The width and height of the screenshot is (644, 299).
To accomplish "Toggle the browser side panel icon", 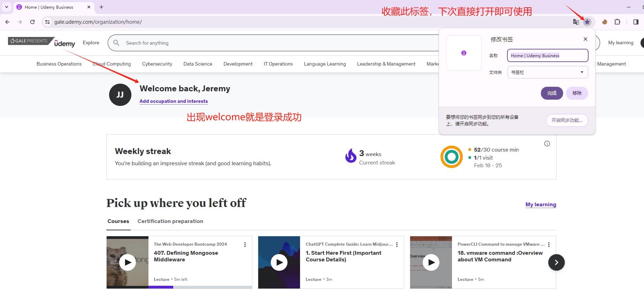I will point(636,22).
